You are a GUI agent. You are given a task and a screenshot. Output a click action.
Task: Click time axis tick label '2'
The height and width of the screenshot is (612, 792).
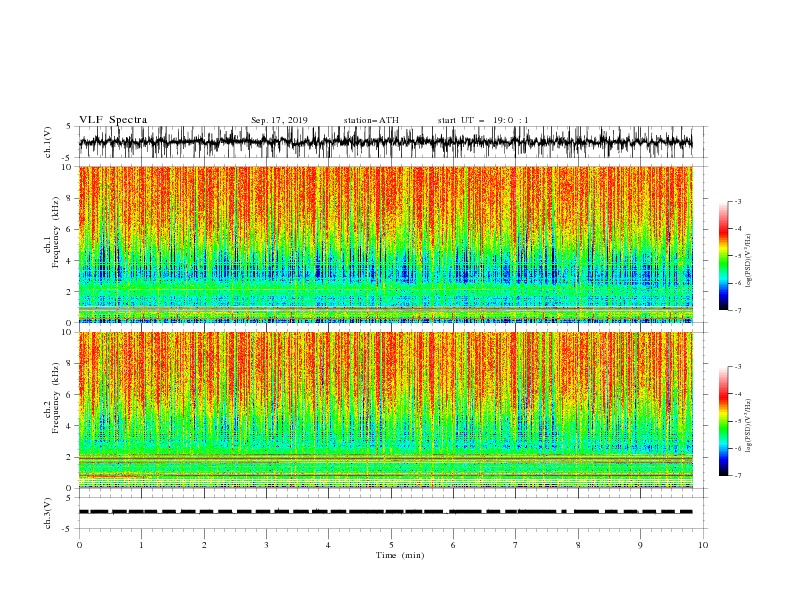click(204, 545)
